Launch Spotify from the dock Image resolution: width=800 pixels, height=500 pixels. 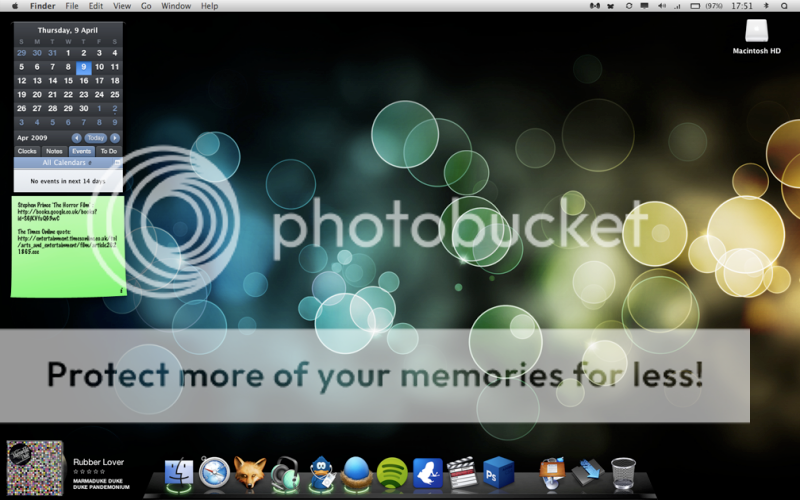click(x=392, y=473)
